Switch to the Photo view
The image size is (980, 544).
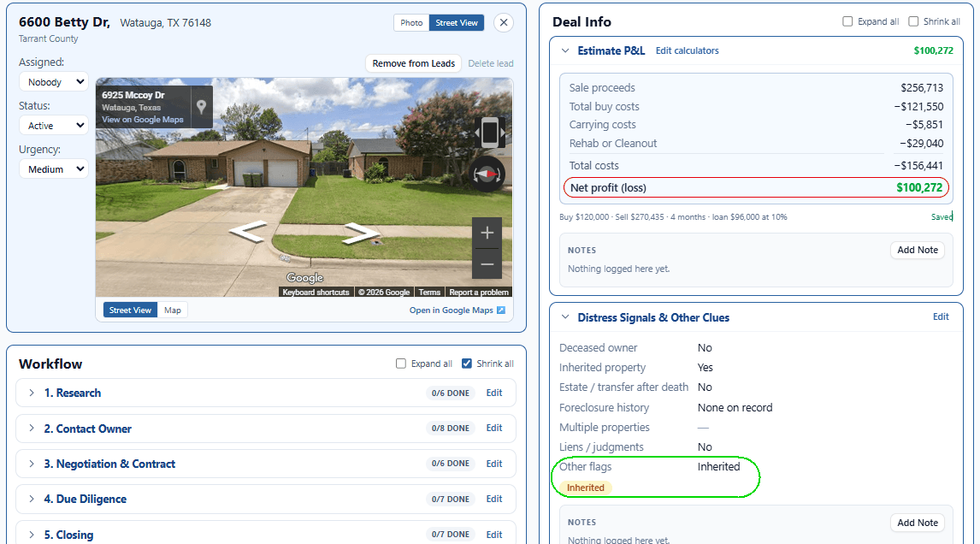pos(411,22)
